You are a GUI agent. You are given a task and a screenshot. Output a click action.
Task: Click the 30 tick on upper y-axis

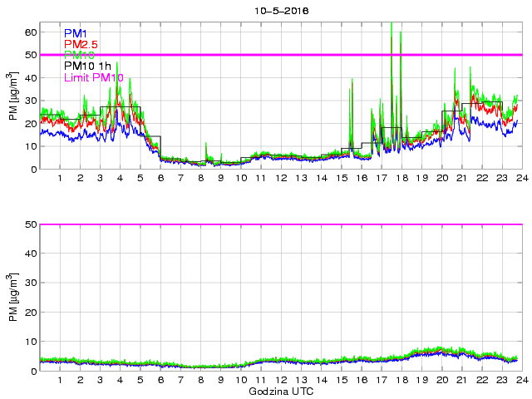32,101
